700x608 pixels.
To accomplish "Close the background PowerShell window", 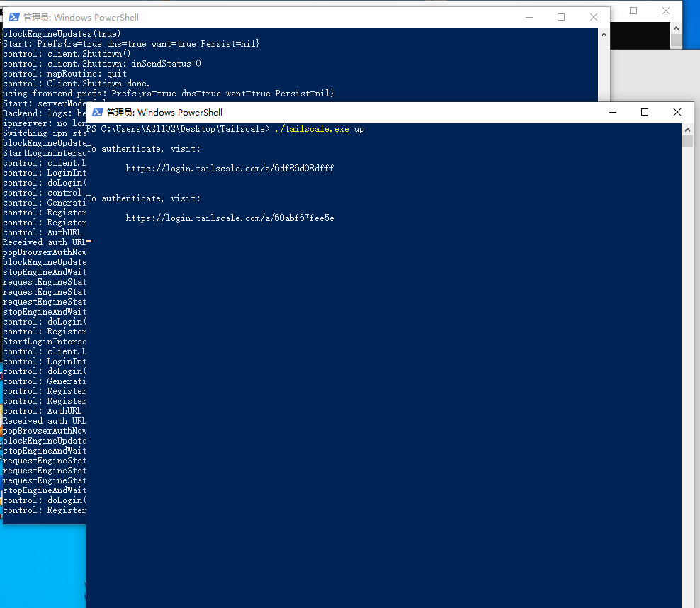I will pyautogui.click(x=593, y=17).
